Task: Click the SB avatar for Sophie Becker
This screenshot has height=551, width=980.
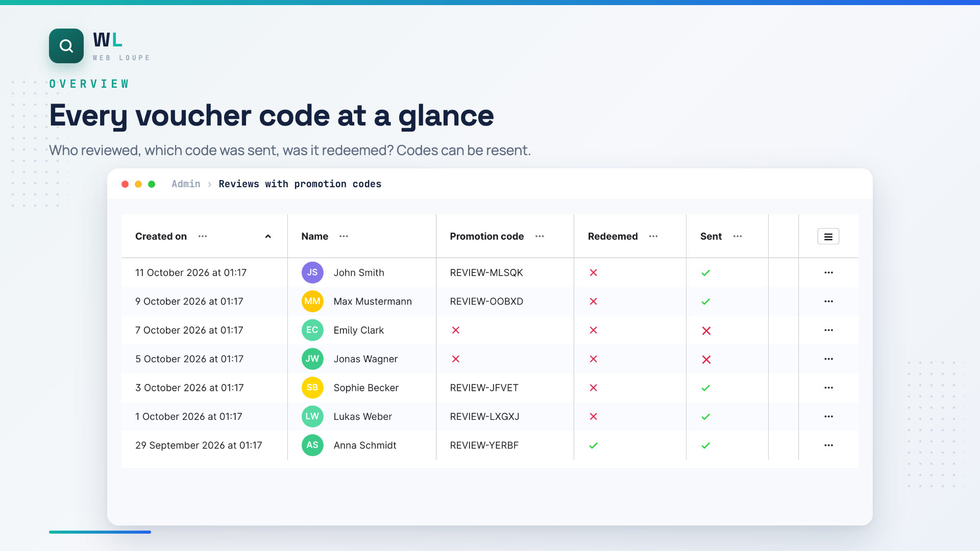Action: pos(312,388)
